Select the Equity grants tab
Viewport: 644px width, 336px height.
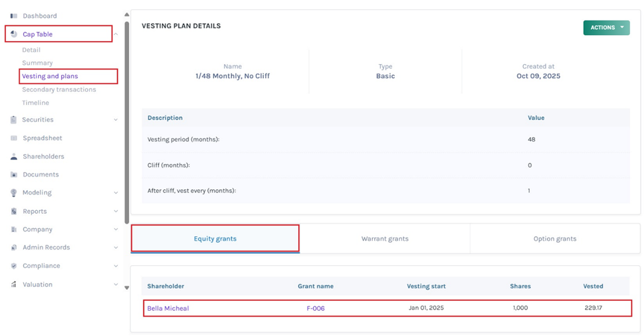tap(215, 239)
